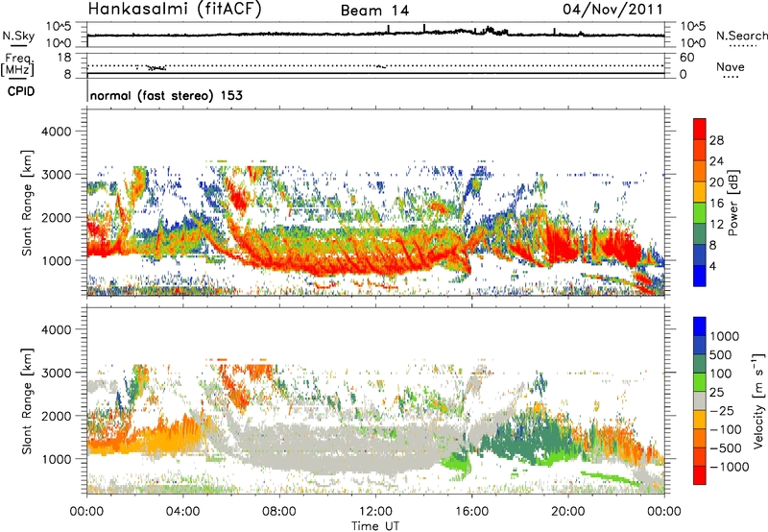This screenshot has width=768, height=532.
Task: Click the '16:00' time tick label
Action: coord(471,512)
